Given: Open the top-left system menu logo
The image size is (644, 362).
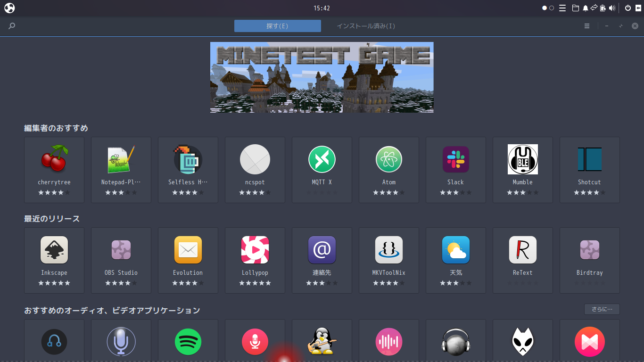Looking at the screenshot, I should pos(9,8).
